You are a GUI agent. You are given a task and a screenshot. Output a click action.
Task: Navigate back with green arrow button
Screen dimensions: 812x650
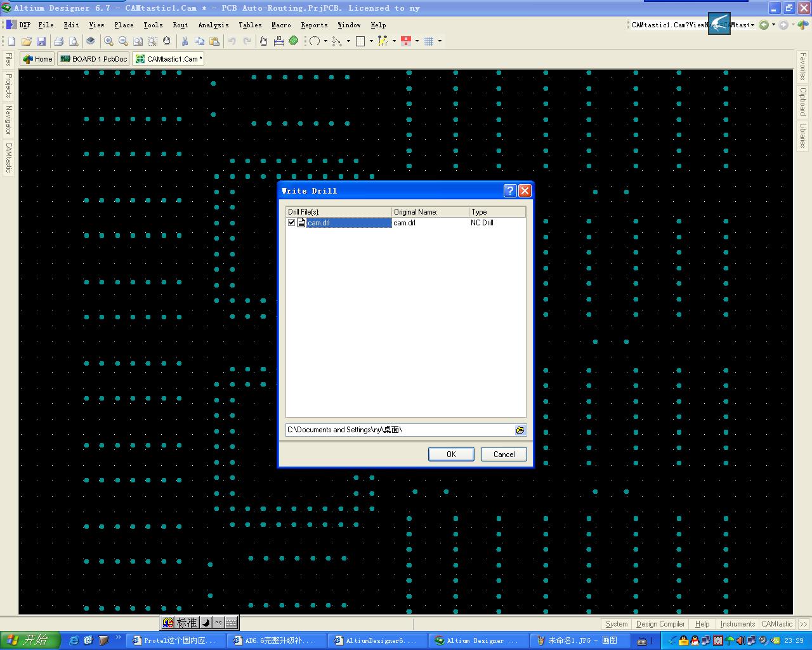pyautogui.click(x=764, y=25)
